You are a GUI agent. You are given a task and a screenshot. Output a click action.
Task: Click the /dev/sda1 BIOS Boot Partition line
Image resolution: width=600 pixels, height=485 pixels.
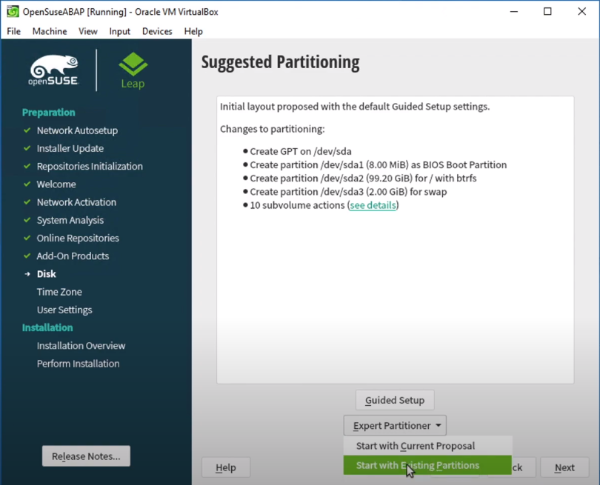378,165
